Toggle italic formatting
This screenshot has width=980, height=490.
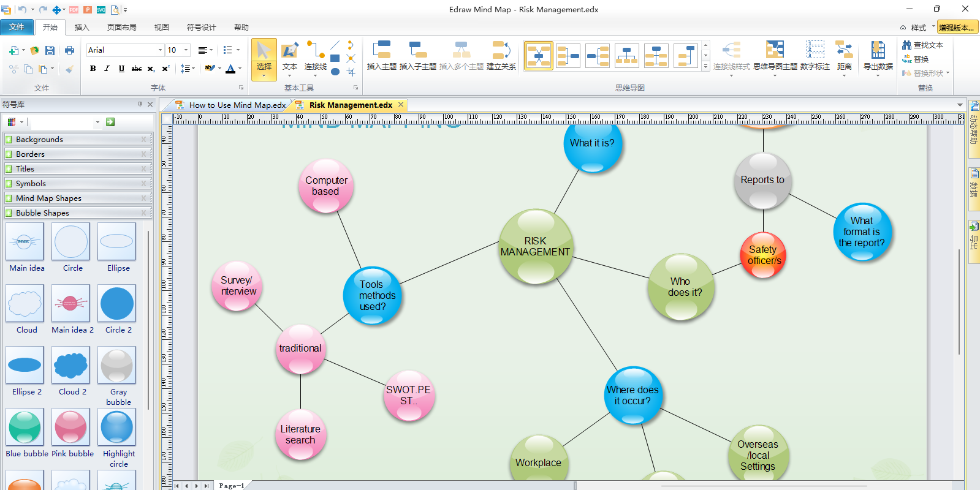(107, 69)
